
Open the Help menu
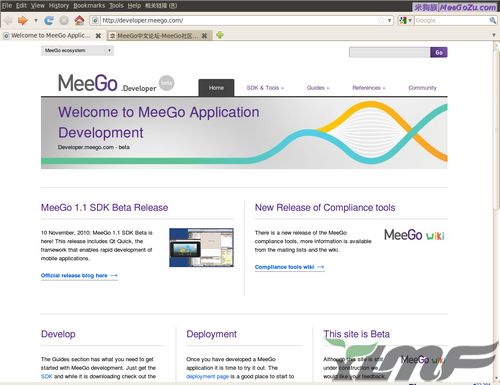pyautogui.click(x=134, y=6)
